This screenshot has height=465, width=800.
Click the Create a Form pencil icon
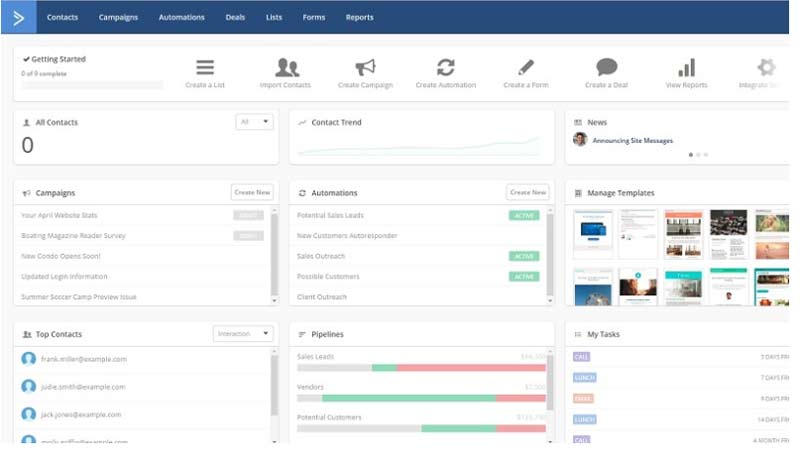526,68
